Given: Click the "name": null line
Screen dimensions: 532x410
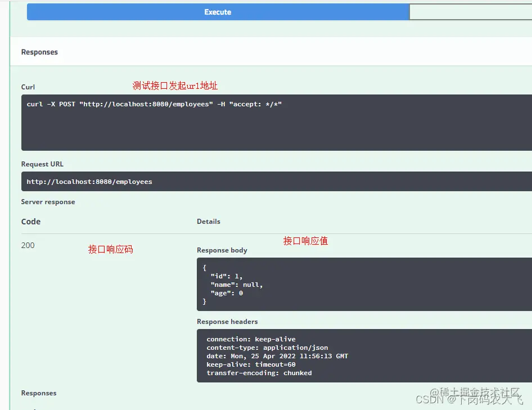Looking at the screenshot, I should click(x=237, y=285).
